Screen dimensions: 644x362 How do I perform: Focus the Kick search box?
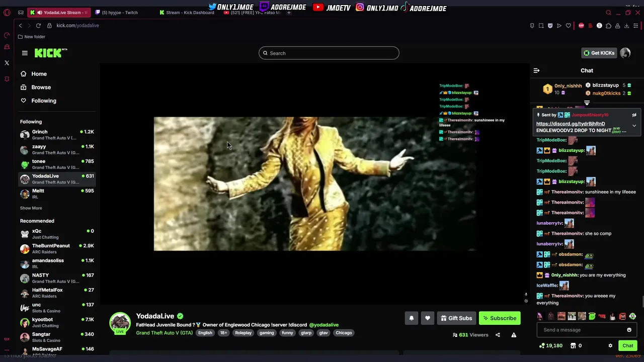click(x=329, y=53)
